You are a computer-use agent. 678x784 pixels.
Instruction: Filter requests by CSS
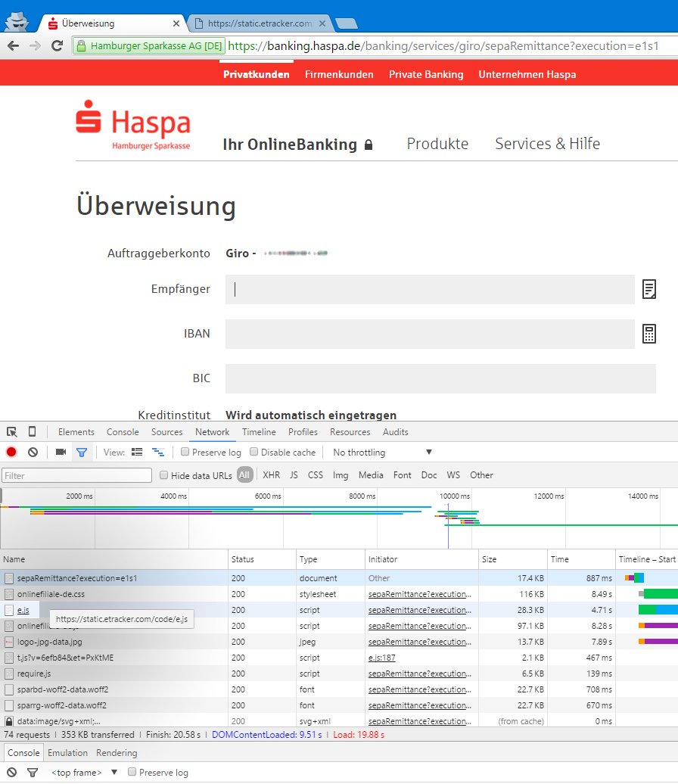point(316,475)
